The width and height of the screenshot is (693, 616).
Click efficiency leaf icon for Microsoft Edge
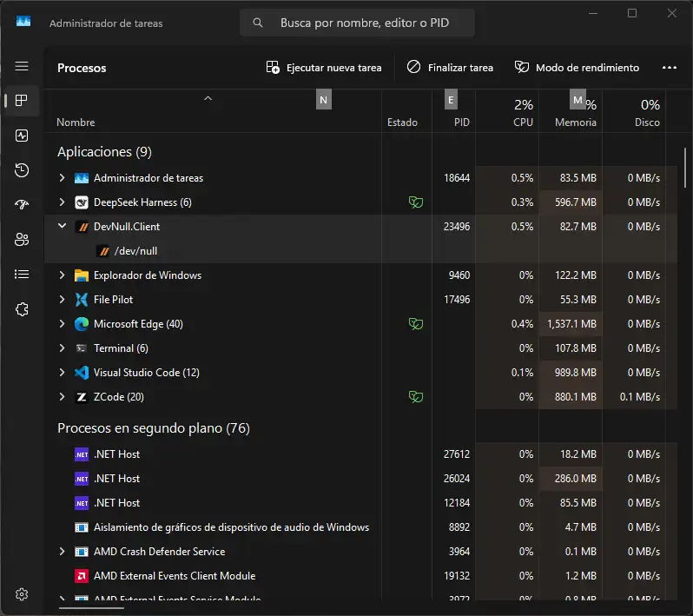415,324
